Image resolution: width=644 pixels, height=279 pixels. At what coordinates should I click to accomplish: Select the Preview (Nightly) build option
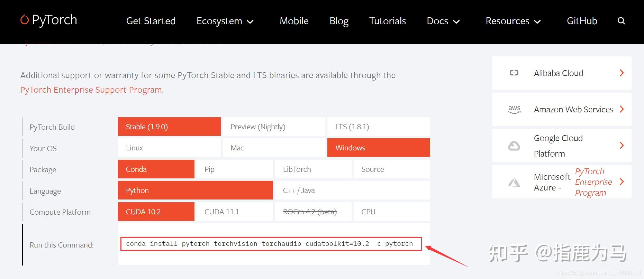coord(274,127)
